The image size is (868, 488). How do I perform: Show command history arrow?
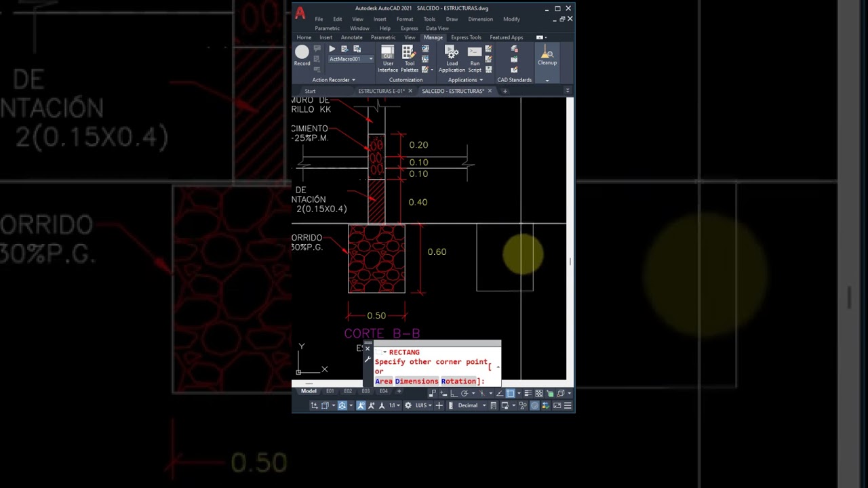498,367
